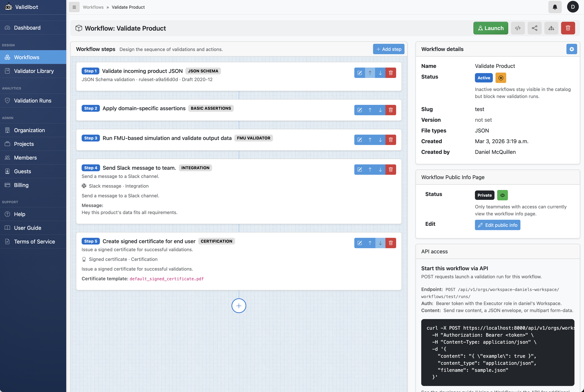Screen dimensions: 584x392
Task: Click Edit public info
Action: tap(497, 225)
